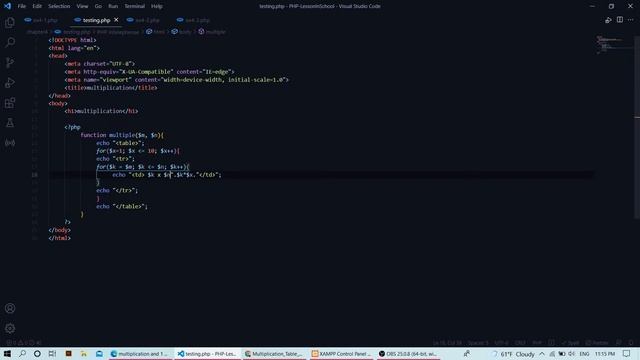Screen dimensions: 640x360
Task: Click 'function multiple($m, $n){' line
Action: point(122,135)
